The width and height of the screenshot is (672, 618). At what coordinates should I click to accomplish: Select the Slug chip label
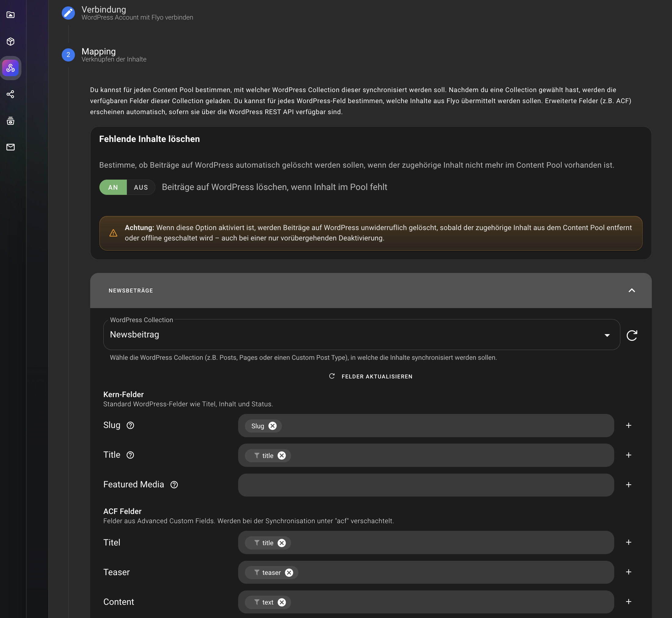258,426
